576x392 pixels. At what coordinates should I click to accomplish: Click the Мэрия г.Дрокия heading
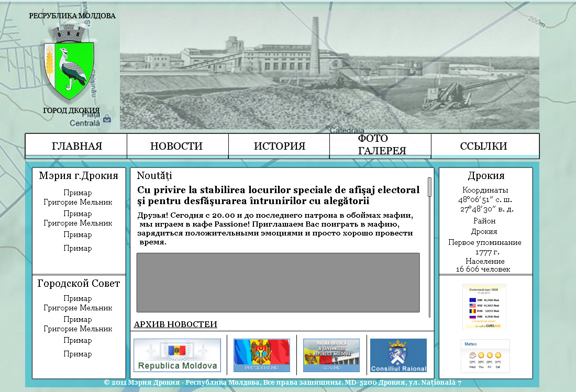[79, 176]
